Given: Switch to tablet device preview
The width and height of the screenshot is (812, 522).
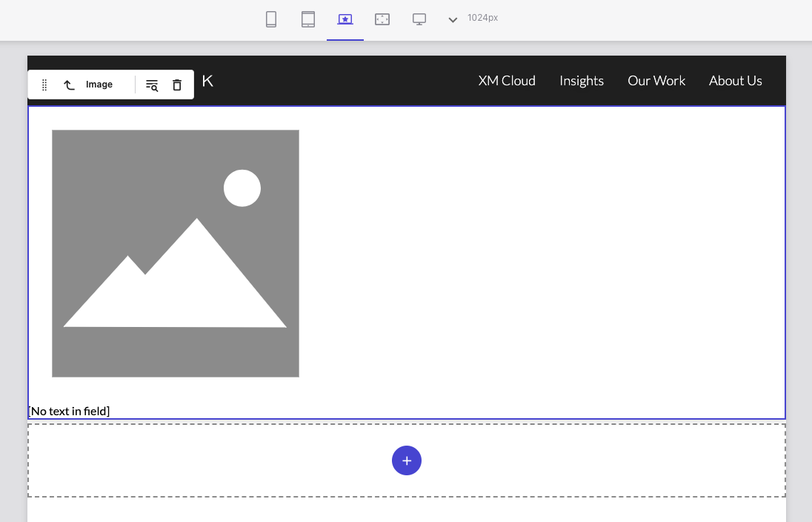Looking at the screenshot, I should [308, 19].
